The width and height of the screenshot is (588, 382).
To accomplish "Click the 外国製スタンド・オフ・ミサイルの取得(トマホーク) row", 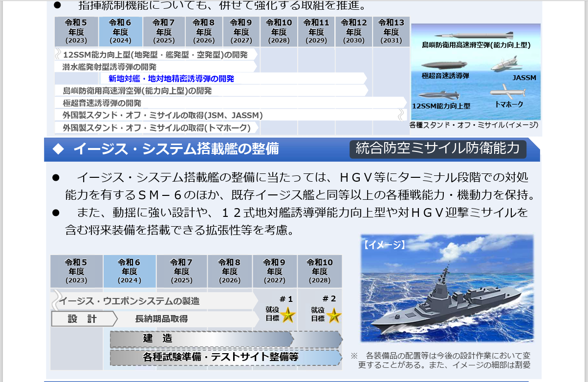I will pyautogui.click(x=156, y=128).
